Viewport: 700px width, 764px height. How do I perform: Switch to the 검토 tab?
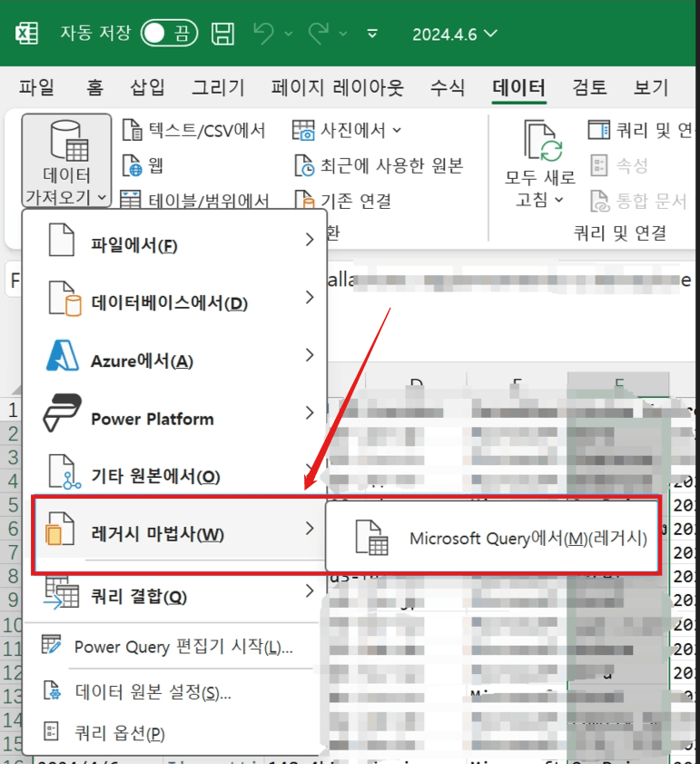589,87
